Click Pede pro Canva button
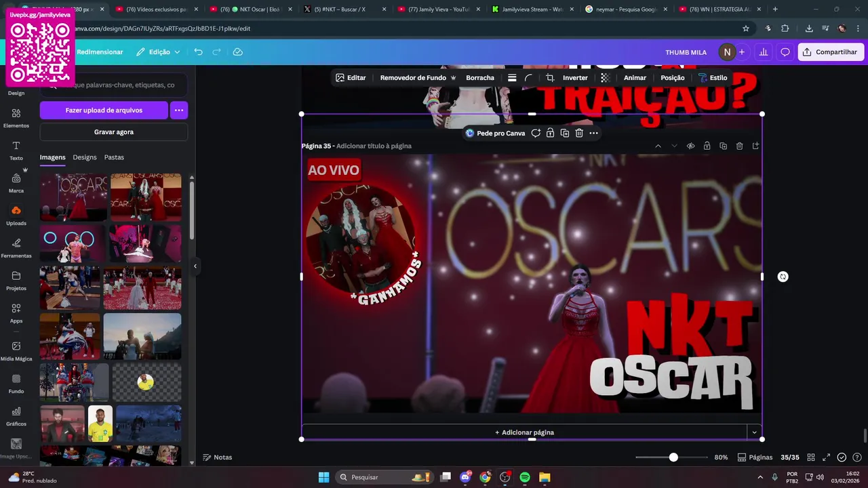 [495, 133]
